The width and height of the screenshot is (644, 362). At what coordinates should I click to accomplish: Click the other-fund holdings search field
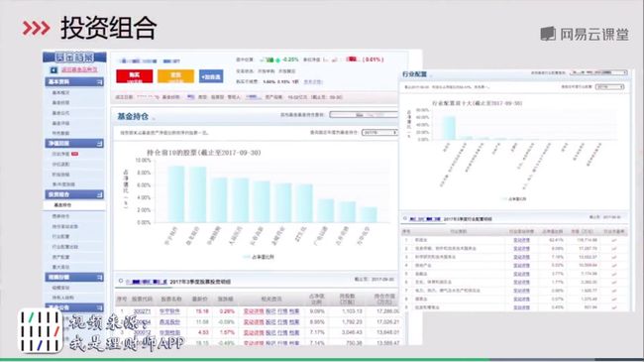364,115
